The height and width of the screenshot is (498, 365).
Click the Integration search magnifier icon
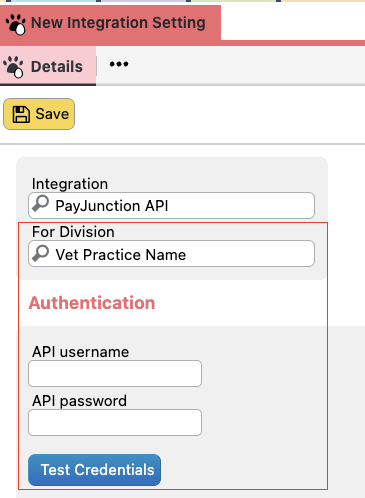(41, 204)
